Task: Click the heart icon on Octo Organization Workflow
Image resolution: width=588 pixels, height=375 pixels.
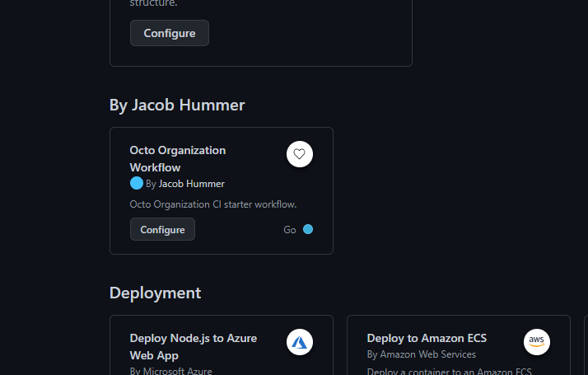Action: coord(300,154)
